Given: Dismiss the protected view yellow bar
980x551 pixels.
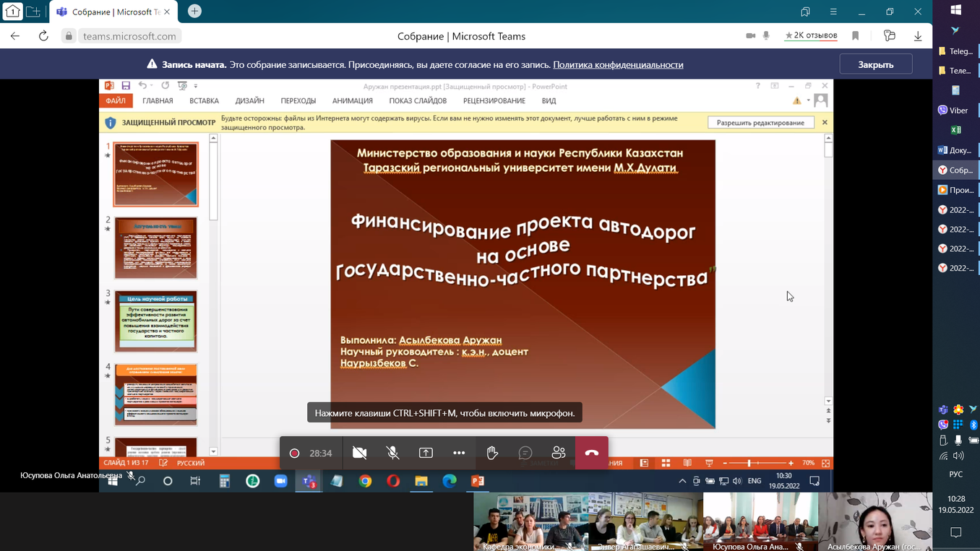Looking at the screenshot, I should (x=825, y=123).
